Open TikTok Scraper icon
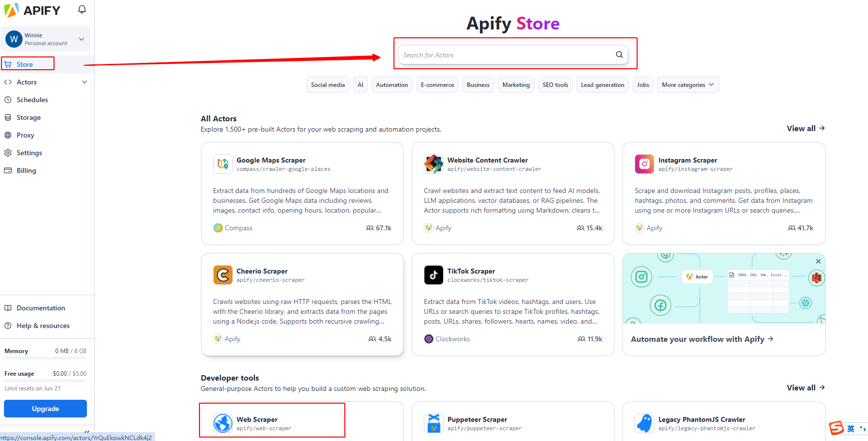This screenshot has height=441, width=868. 433,275
